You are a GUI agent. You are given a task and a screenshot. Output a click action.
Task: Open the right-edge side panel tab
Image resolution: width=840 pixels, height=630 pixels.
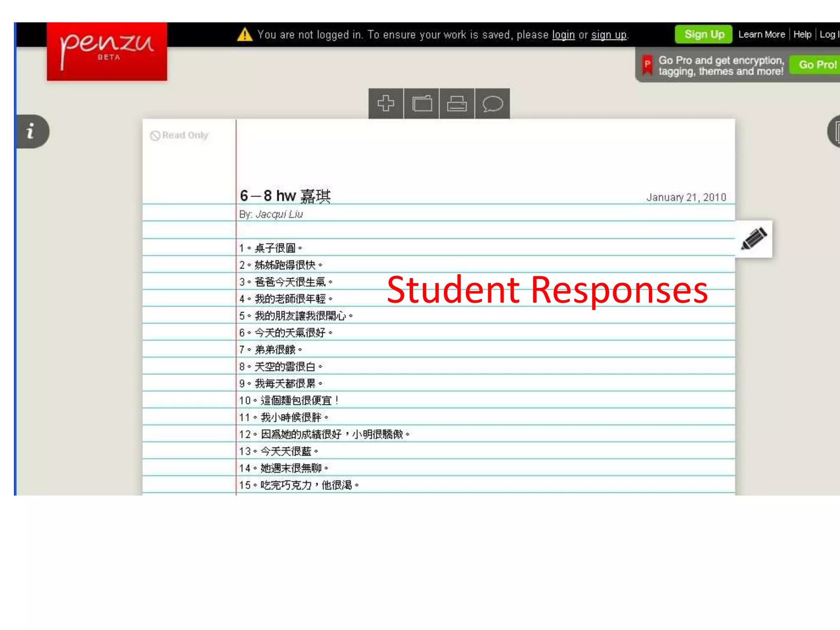(x=834, y=131)
